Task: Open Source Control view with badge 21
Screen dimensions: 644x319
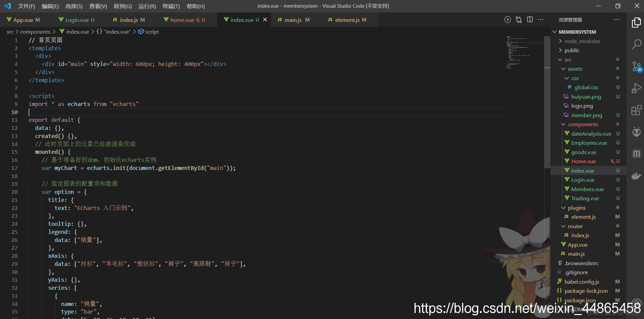Action: [x=636, y=66]
